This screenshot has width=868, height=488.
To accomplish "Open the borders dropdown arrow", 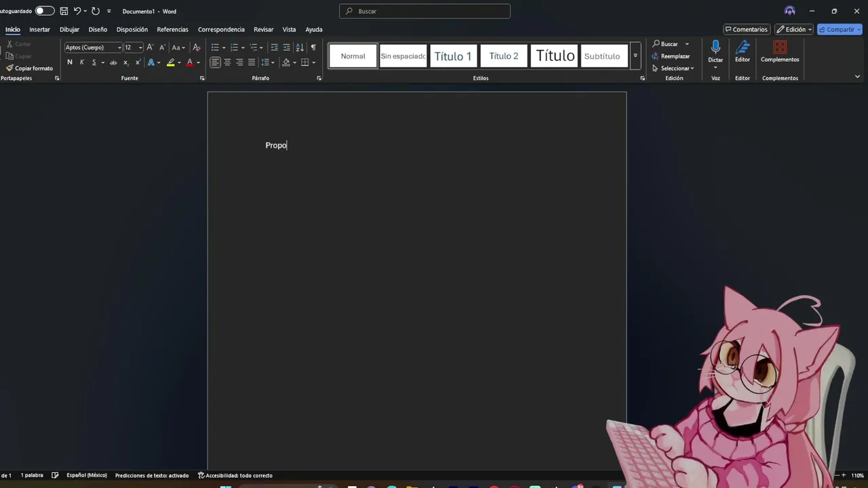I will (313, 62).
